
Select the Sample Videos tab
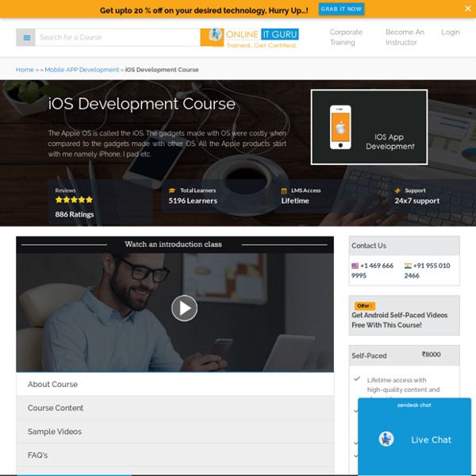(x=175, y=432)
